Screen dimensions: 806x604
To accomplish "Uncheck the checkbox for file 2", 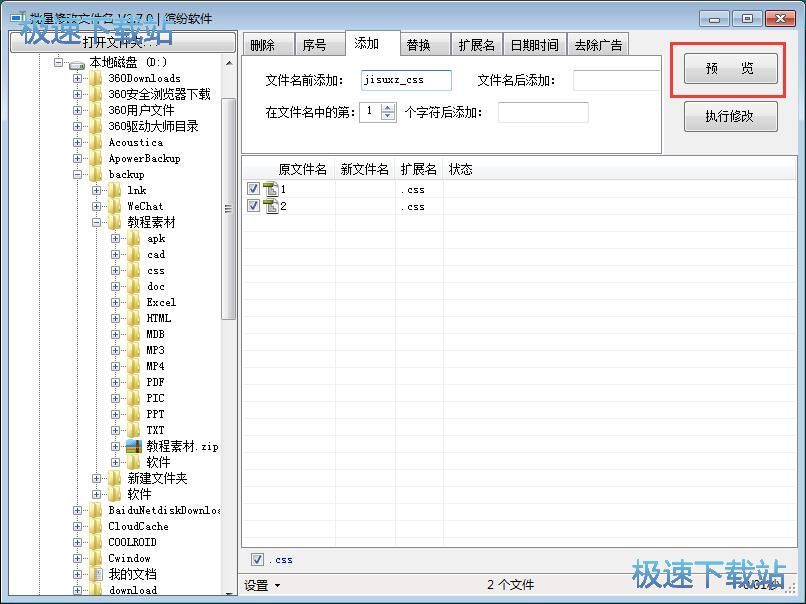I will (x=253, y=206).
